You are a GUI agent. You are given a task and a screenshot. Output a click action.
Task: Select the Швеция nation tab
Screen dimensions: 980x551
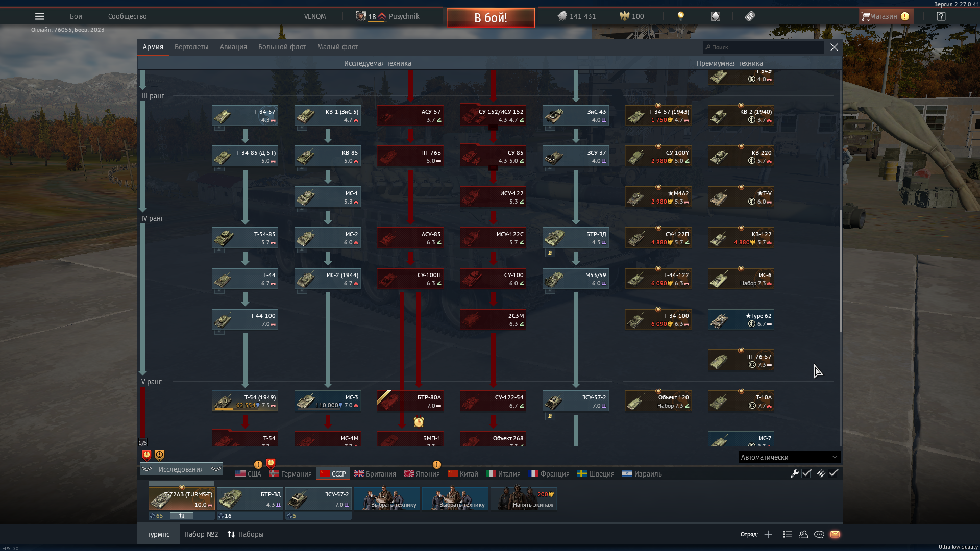point(596,474)
